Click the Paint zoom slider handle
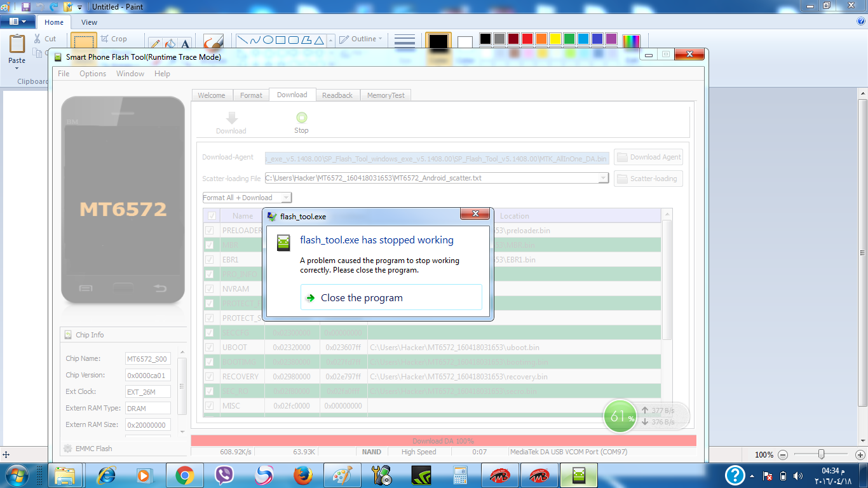The image size is (868, 488). 822,454
